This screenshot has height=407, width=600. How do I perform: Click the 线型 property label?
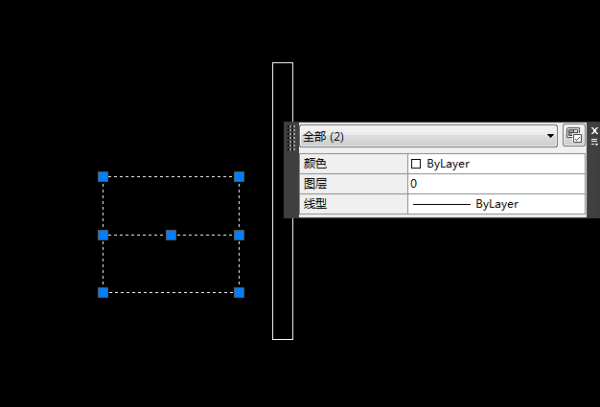click(353, 204)
